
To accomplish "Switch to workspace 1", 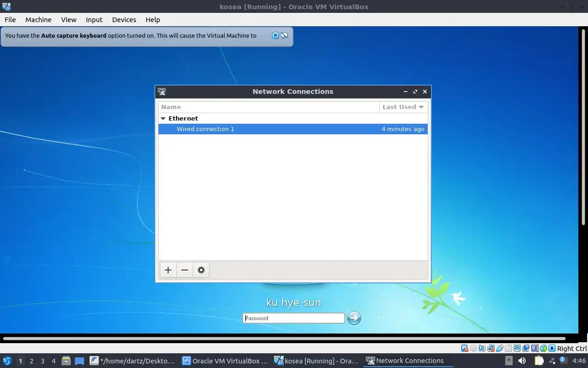I will click(20, 361).
